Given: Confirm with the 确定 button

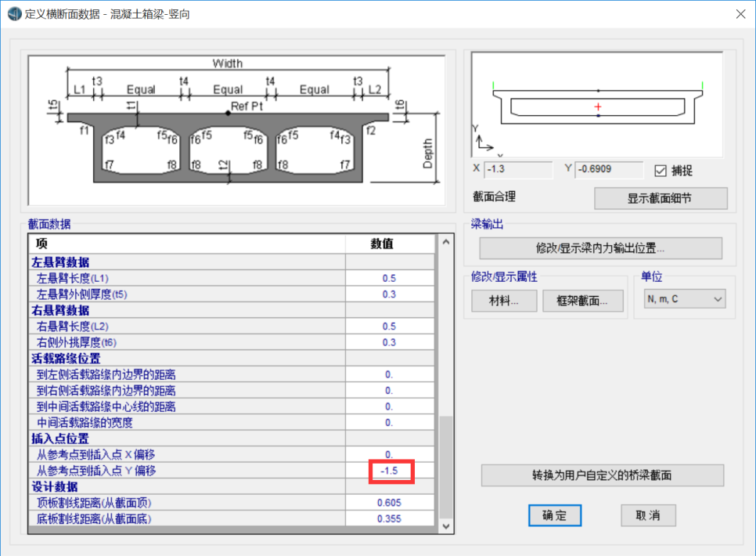Looking at the screenshot, I should point(555,515).
